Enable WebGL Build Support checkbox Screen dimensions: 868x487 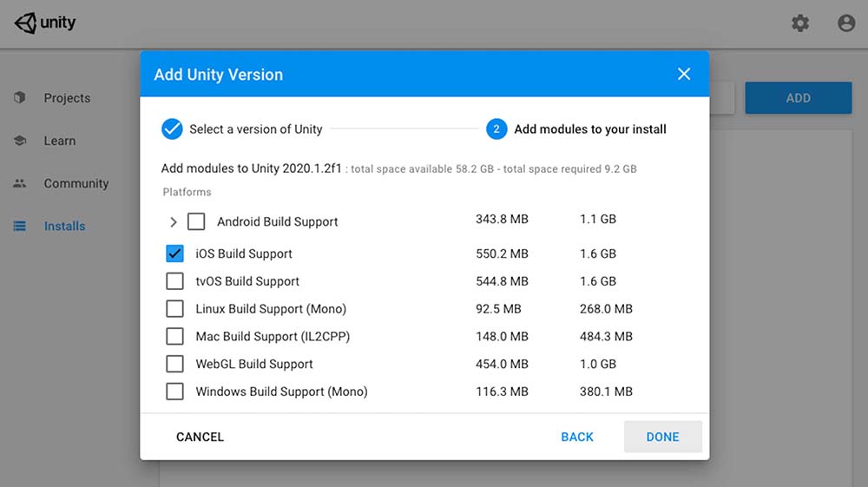[x=175, y=364]
